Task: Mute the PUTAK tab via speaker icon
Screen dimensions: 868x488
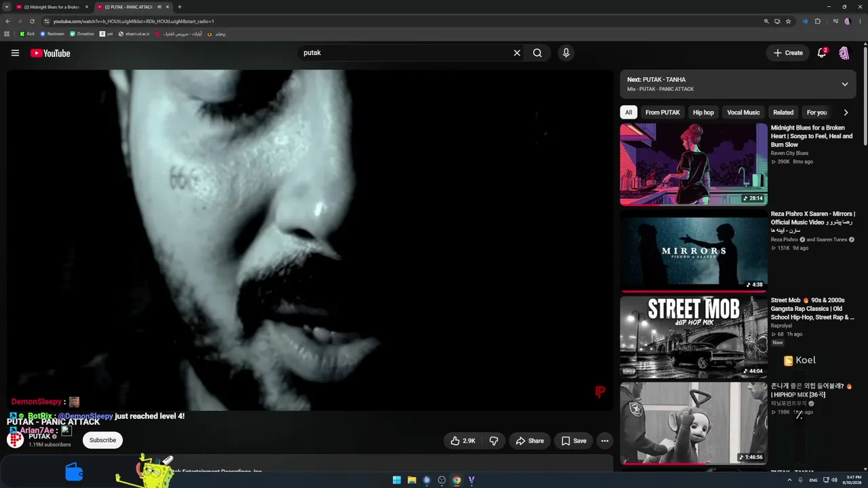Action: click(x=159, y=7)
